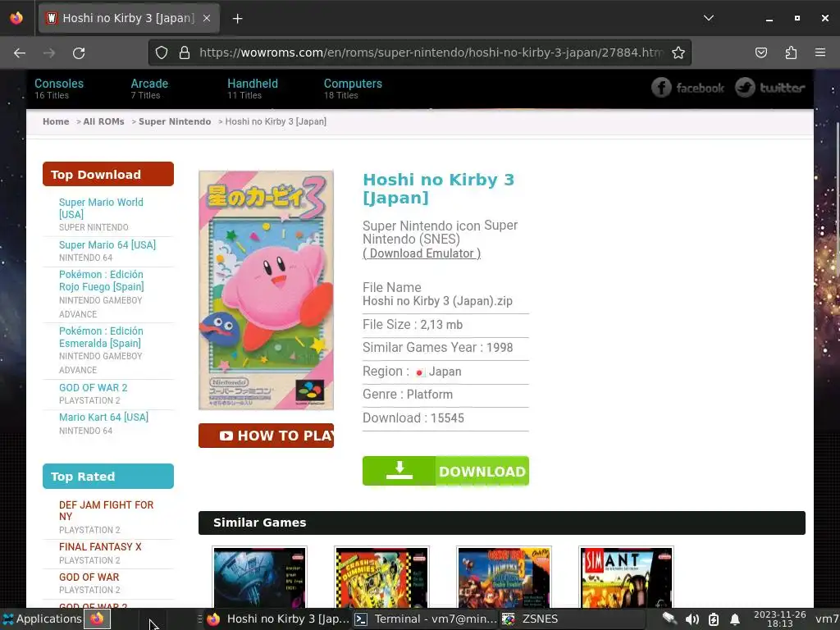The width and height of the screenshot is (840, 630).
Task: Open GOD OF WAR 2 top download link
Action: click(x=94, y=387)
